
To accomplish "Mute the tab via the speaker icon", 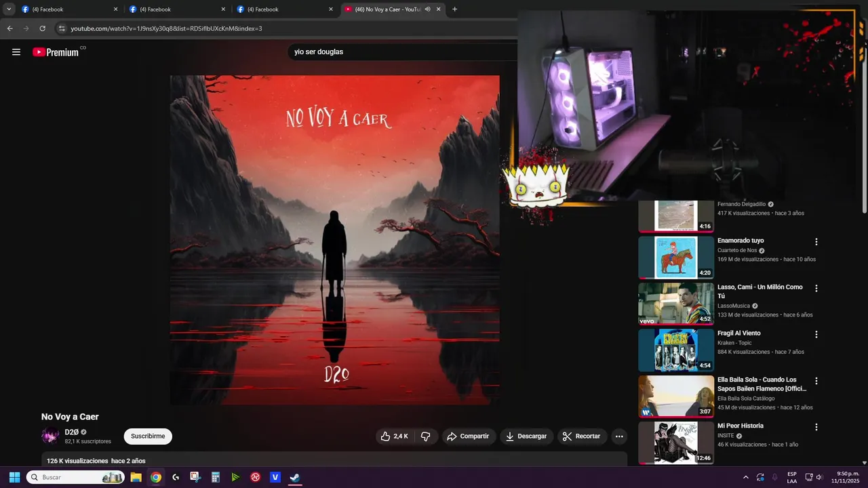I will pos(428,9).
